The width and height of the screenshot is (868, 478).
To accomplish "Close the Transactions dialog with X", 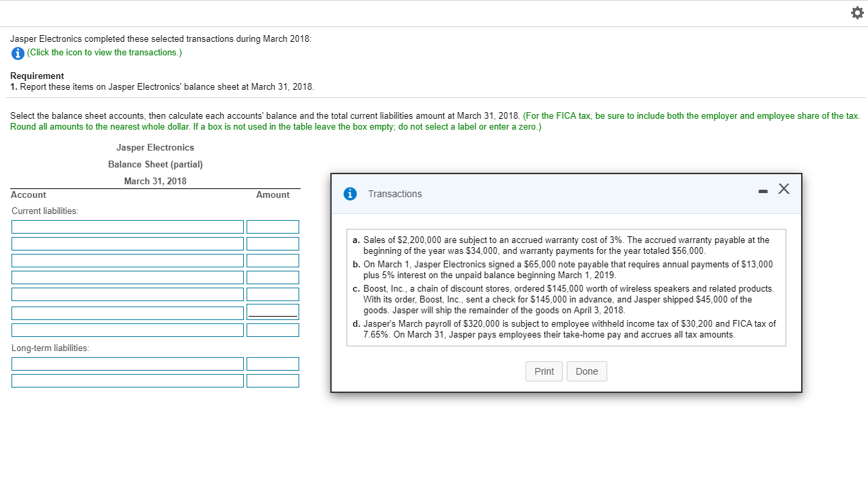I will click(784, 189).
